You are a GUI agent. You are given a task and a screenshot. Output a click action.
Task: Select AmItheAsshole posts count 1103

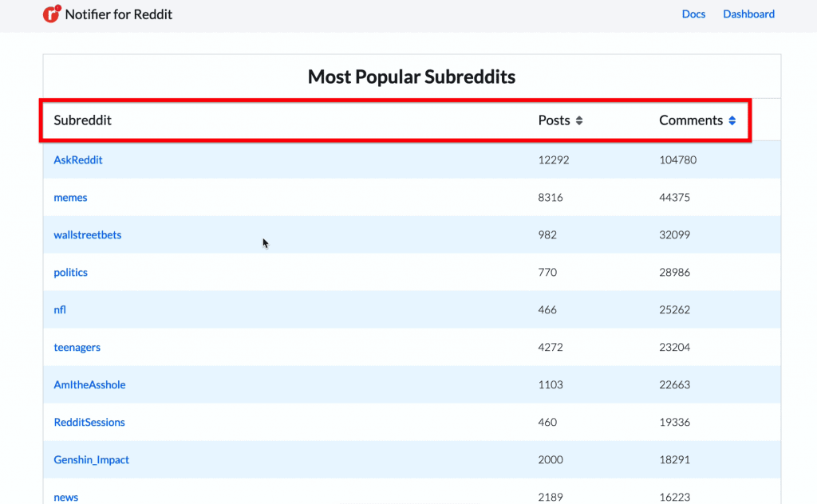(551, 384)
